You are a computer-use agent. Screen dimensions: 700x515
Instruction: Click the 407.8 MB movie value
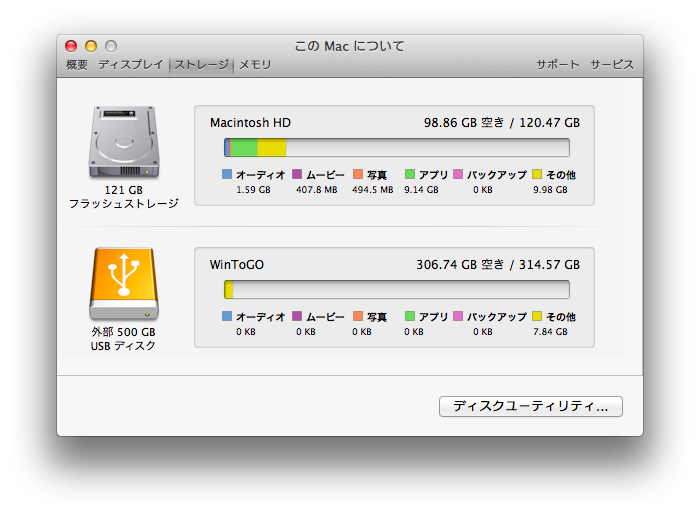pyautogui.click(x=317, y=190)
